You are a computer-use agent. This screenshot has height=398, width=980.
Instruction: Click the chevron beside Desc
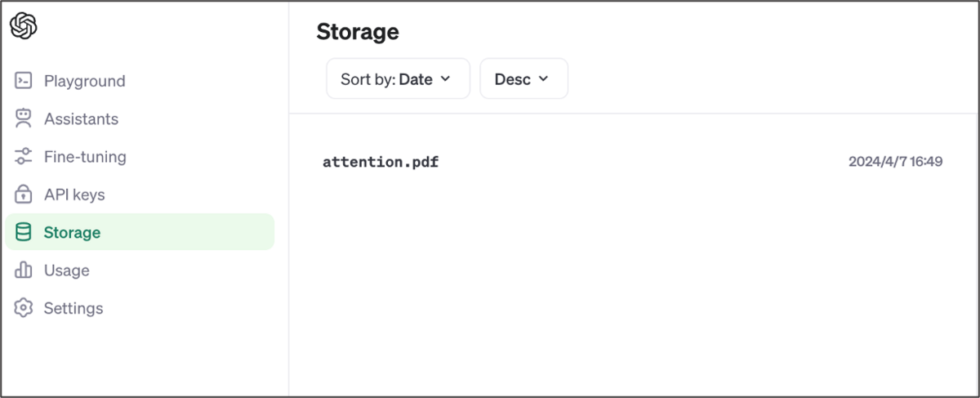coord(543,78)
